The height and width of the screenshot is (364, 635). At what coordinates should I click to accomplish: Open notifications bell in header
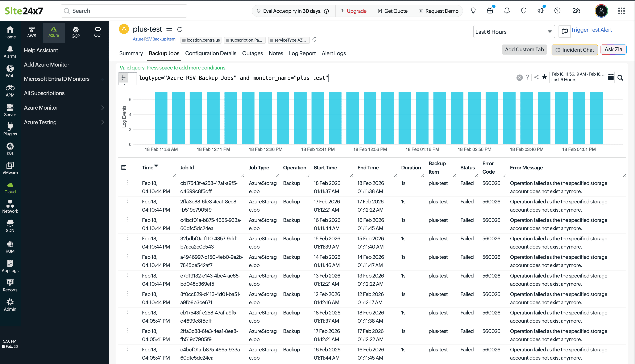coord(507,11)
